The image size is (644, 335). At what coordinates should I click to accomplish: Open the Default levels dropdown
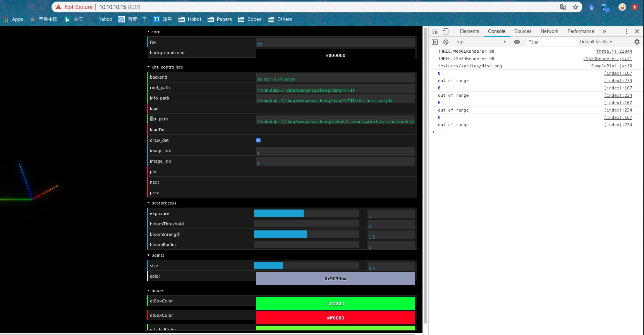click(596, 42)
